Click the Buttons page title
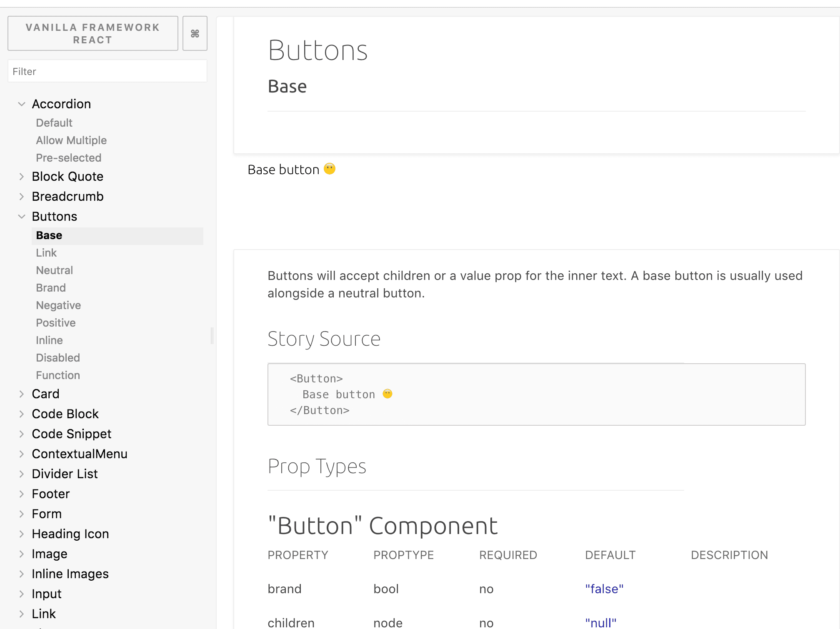This screenshot has height=629, width=840. (318, 50)
